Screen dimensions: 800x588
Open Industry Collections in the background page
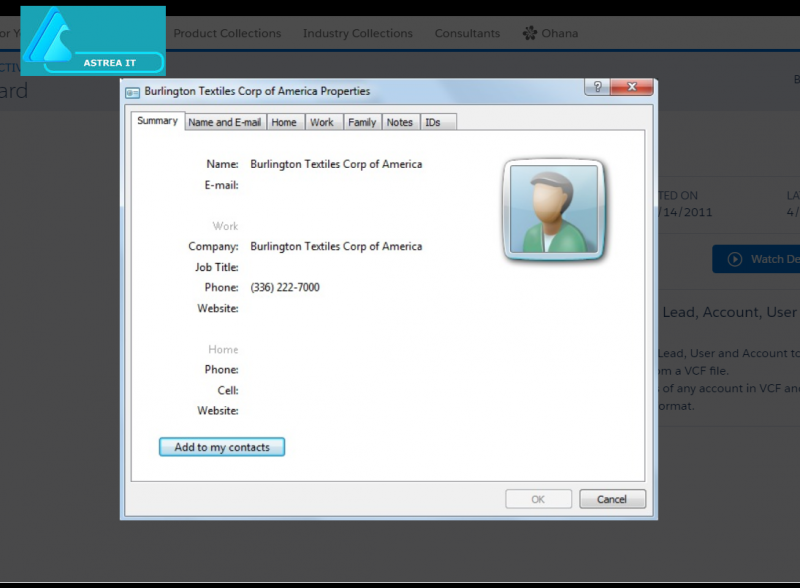point(358,33)
